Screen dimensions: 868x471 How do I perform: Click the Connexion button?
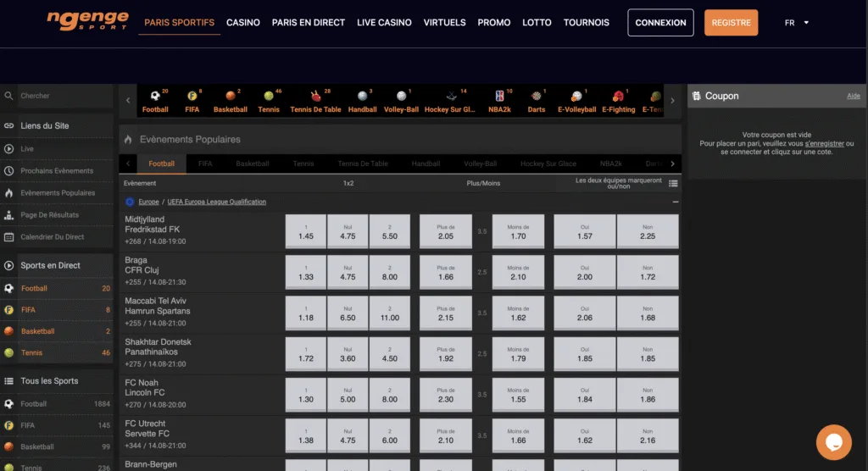pos(660,23)
